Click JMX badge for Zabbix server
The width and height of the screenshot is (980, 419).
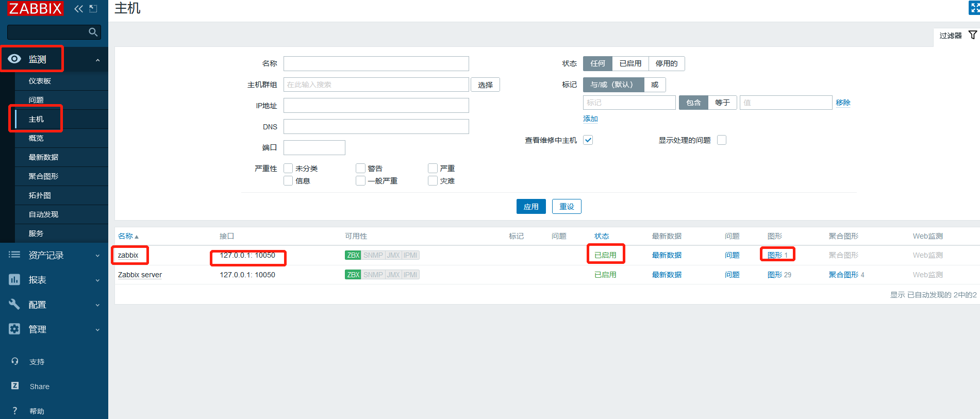click(393, 275)
